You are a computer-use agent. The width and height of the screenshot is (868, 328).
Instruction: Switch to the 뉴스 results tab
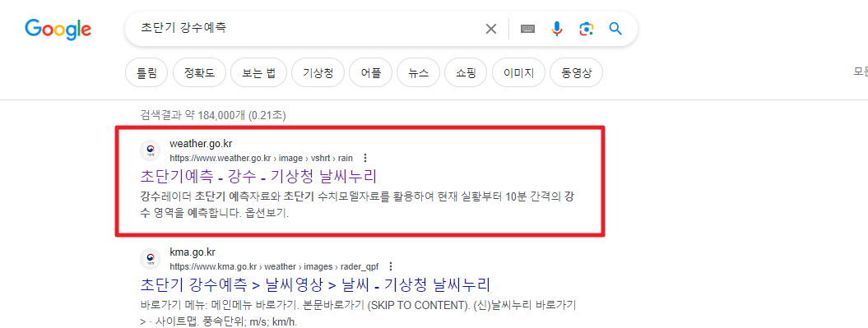[x=419, y=72]
